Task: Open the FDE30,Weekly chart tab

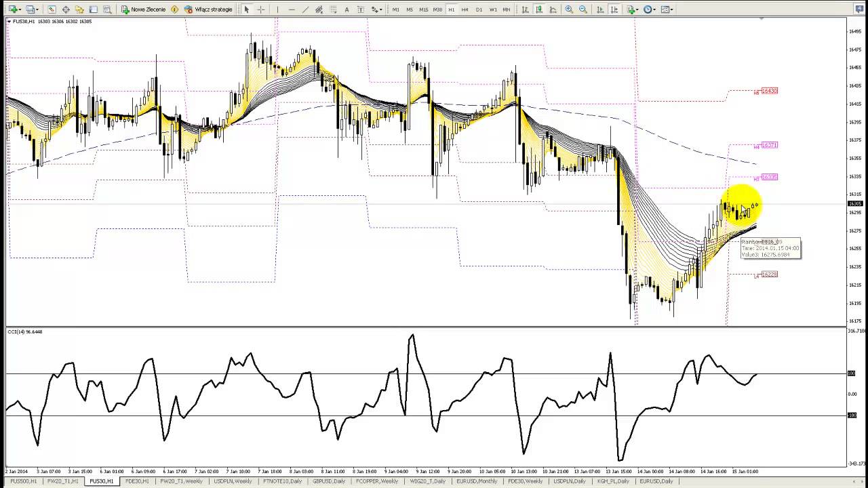Action: pos(525,481)
